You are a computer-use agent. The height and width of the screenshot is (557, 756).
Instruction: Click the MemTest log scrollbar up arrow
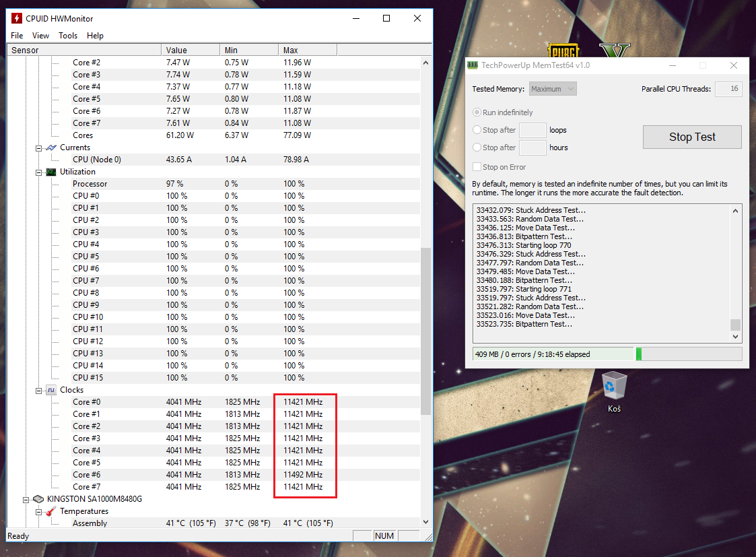(x=735, y=211)
